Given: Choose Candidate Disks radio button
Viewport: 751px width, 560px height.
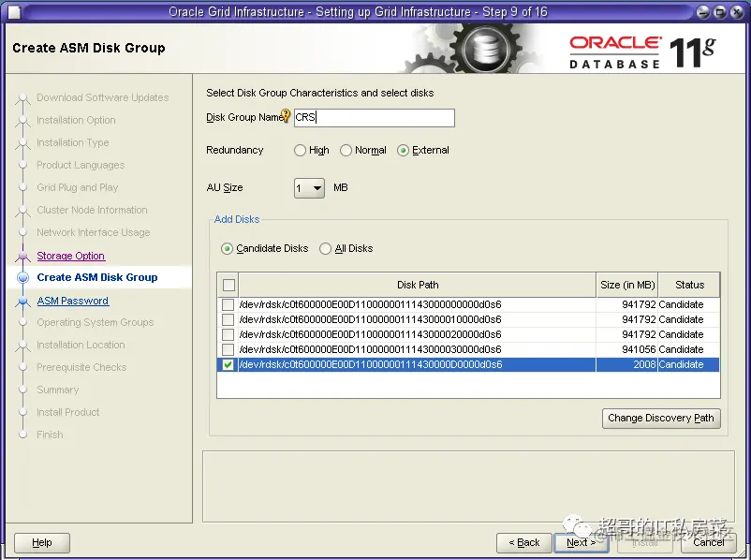Looking at the screenshot, I should 227,248.
